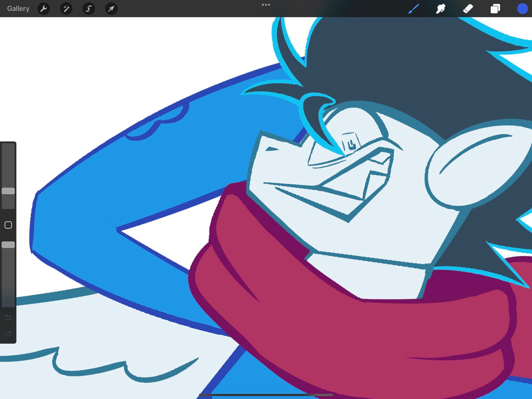Screen dimensions: 532x399
Task: Open the blue active color picker
Action: [522, 9]
